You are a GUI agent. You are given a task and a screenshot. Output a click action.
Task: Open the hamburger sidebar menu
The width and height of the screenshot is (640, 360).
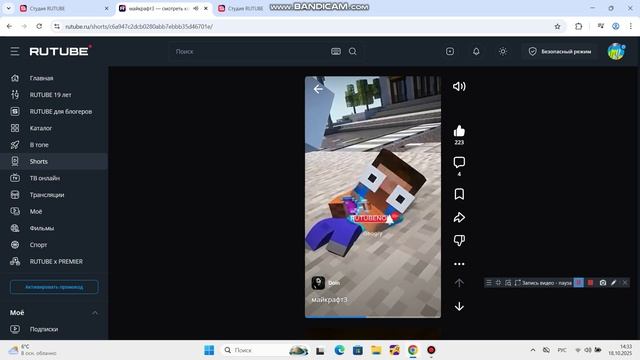point(15,51)
